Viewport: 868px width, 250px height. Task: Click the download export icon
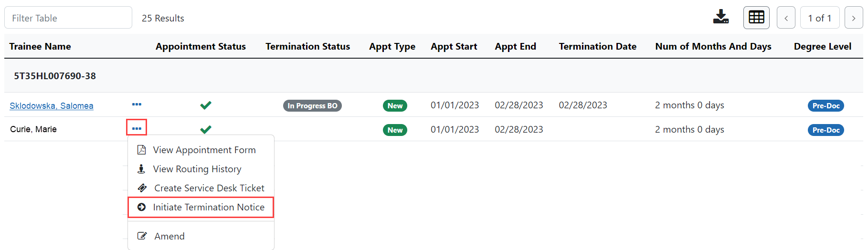pyautogui.click(x=720, y=17)
